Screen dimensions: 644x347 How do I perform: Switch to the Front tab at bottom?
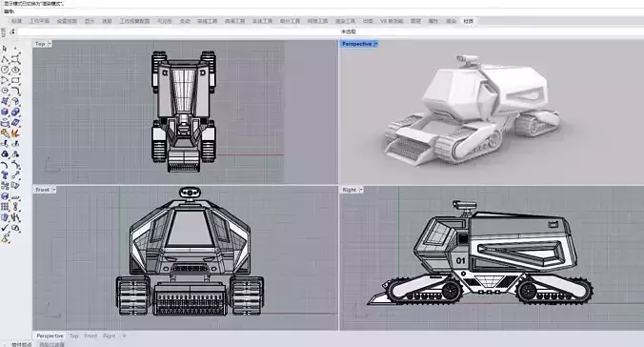pos(91,336)
